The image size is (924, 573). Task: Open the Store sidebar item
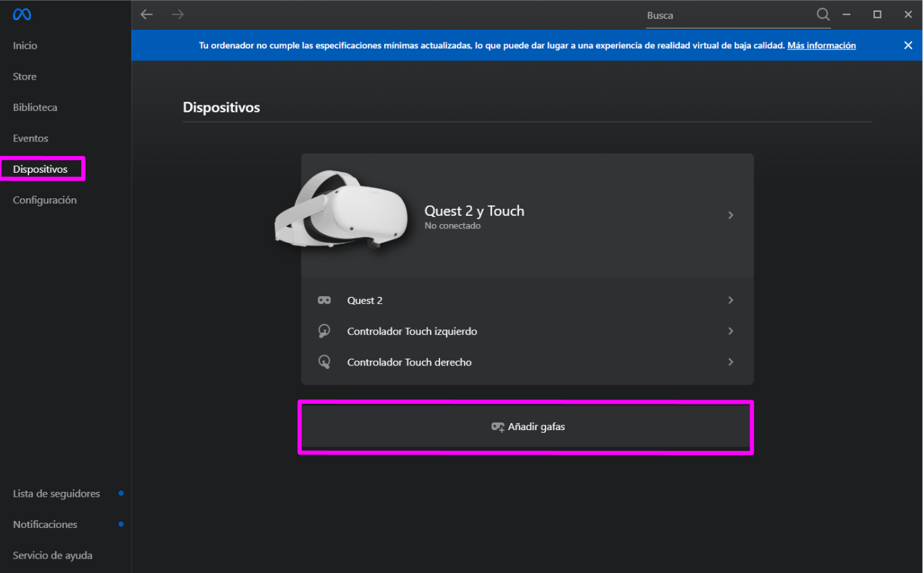coord(24,76)
